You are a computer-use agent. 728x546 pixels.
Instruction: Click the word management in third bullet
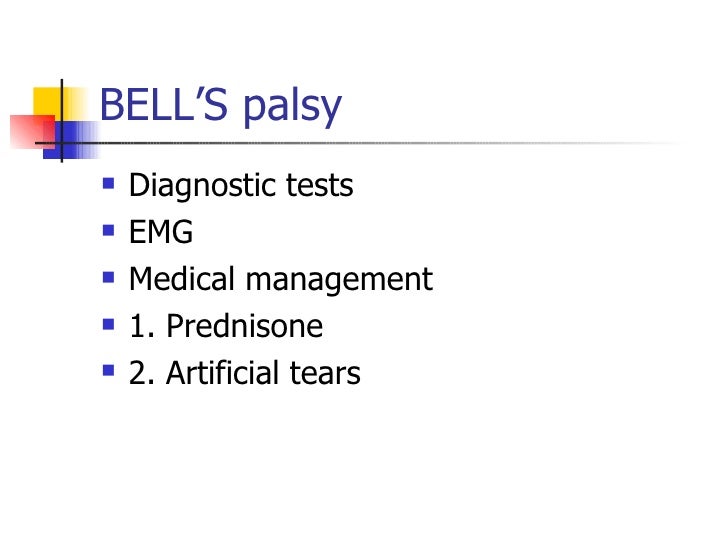click(x=339, y=281)
